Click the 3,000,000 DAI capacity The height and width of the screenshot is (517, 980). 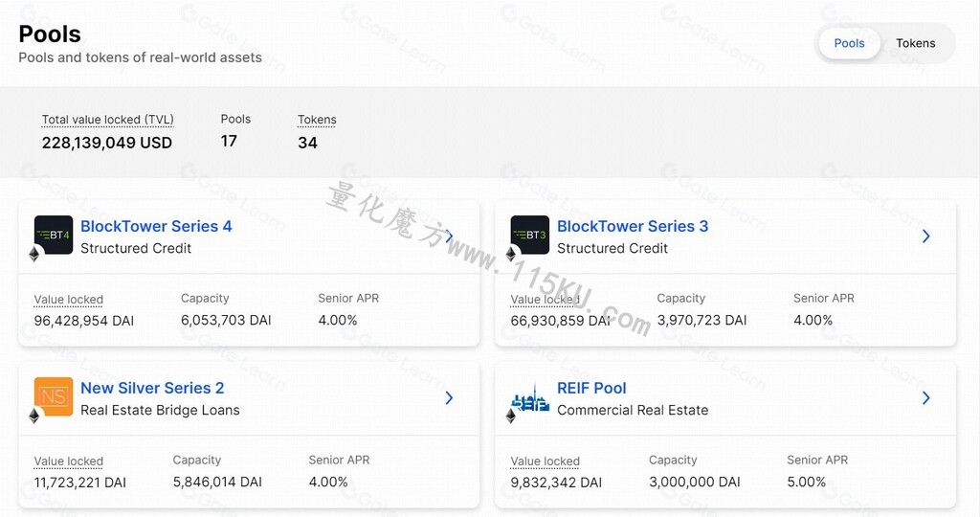point(695,482)
